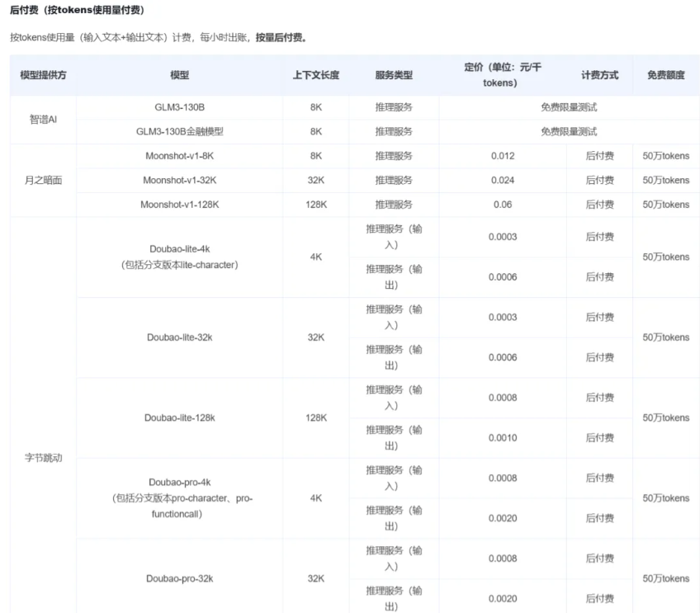Click the 月之暗面 provider cell
The height and width of the screenshot is (613, 700).
pos(45,180)
